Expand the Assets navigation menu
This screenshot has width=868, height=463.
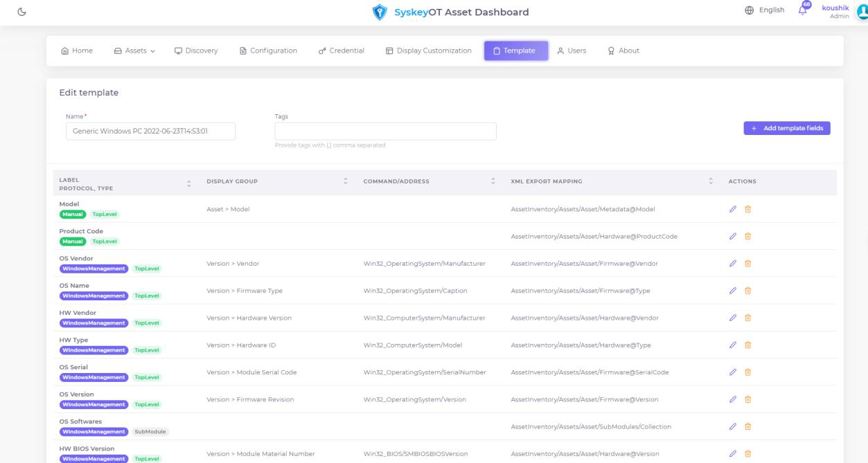(x=134, y=51)
